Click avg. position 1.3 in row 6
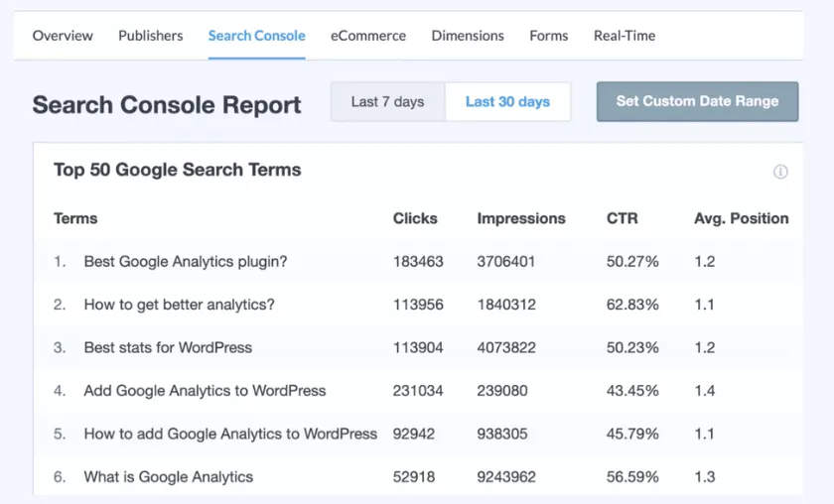The height and width of the screenshot is (504, 834). coord(705,477)
